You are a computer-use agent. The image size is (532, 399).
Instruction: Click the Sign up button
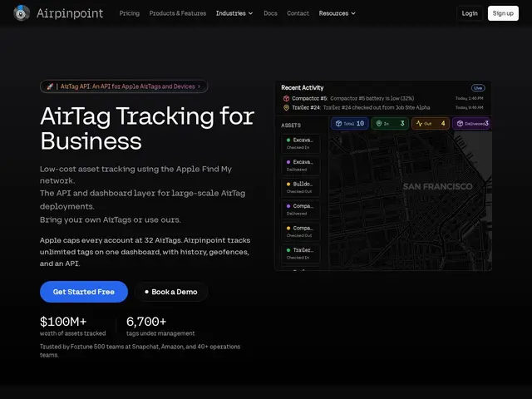[x=503, y=13]
